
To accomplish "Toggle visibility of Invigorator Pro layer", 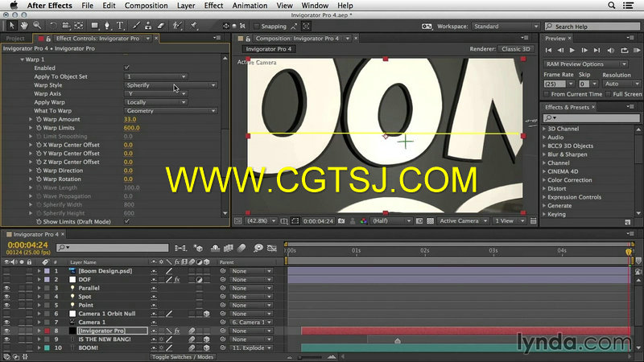I will coord(6,331).
